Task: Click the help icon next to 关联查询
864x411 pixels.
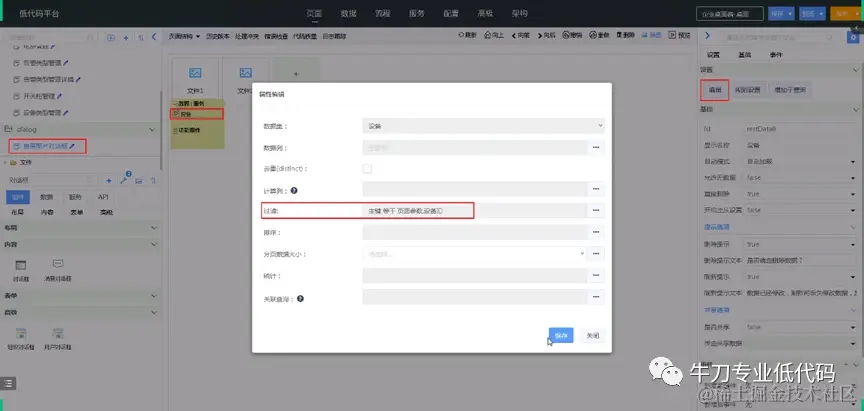Action: pos(300,299)
